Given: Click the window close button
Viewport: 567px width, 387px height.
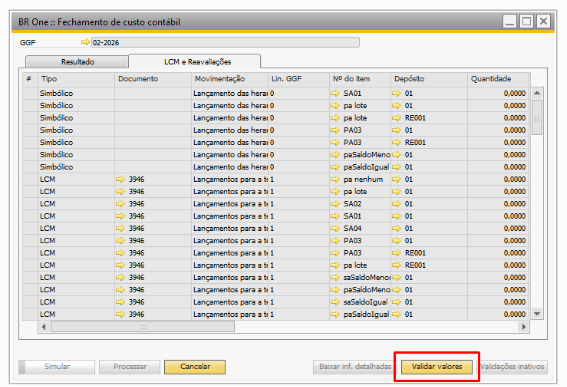Looking at the screenshot, I should (x=543, y=21).
